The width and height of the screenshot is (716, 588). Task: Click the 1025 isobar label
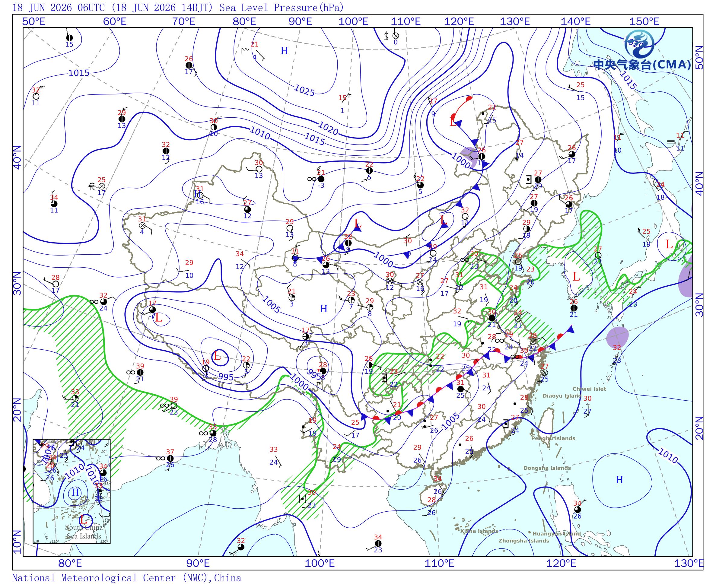coord(304,90)
